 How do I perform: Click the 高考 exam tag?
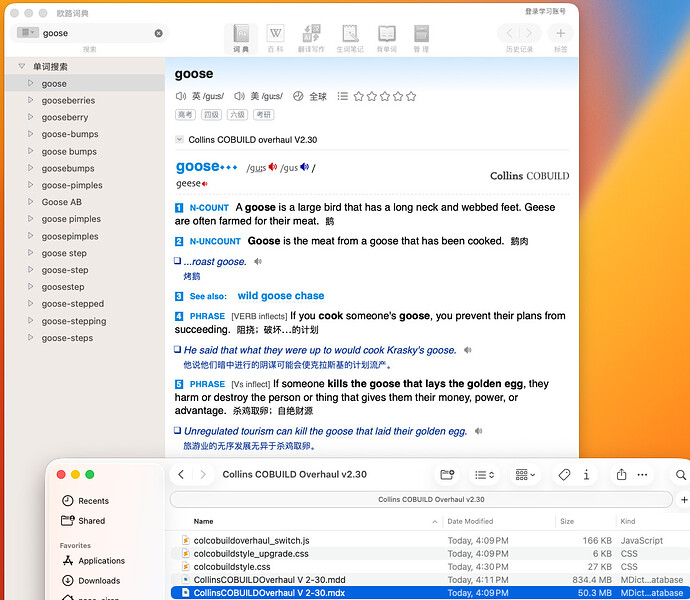[x=185, y=115]
